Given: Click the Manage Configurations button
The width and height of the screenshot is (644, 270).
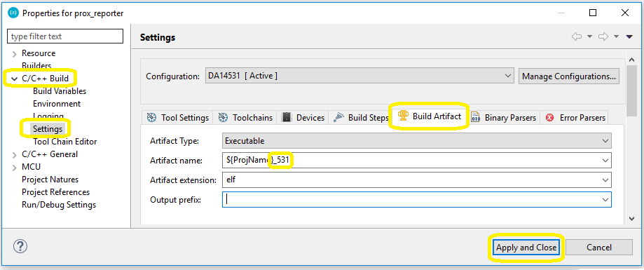Looking at the screenshot, I should click(x=569, y=76).
